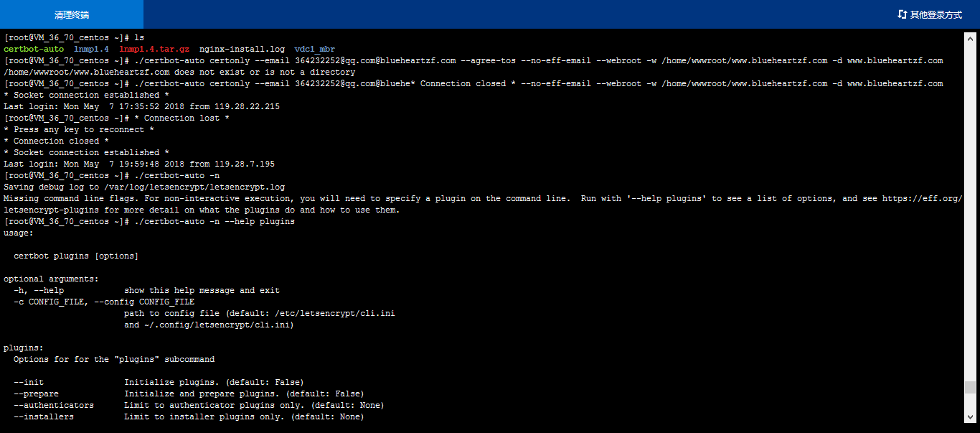Click the blue vdc1_mbr entry

[314, 49]
